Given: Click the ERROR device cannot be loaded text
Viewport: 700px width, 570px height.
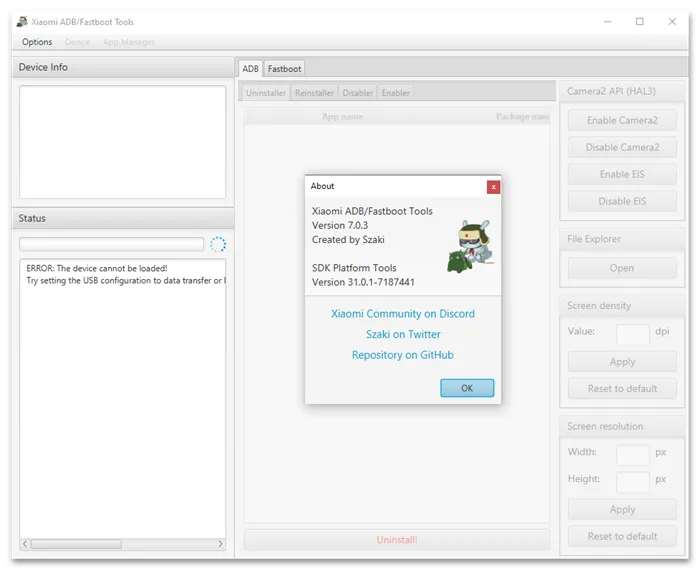Looking at the screenshot, I should coord(97,268).
